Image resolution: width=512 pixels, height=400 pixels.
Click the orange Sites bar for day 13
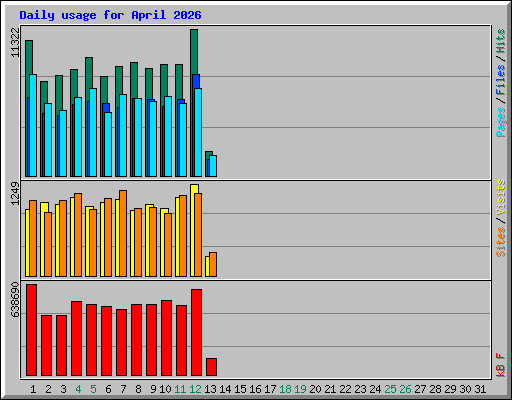(x=213, y=265)
